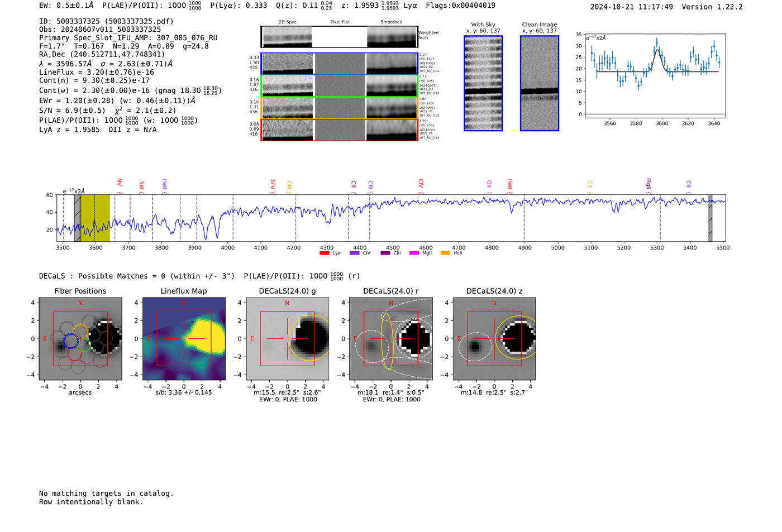Click the NV line label above the spectrum
Screen dimensions: 782x532
pyautogui.click(x=119, y=183)
